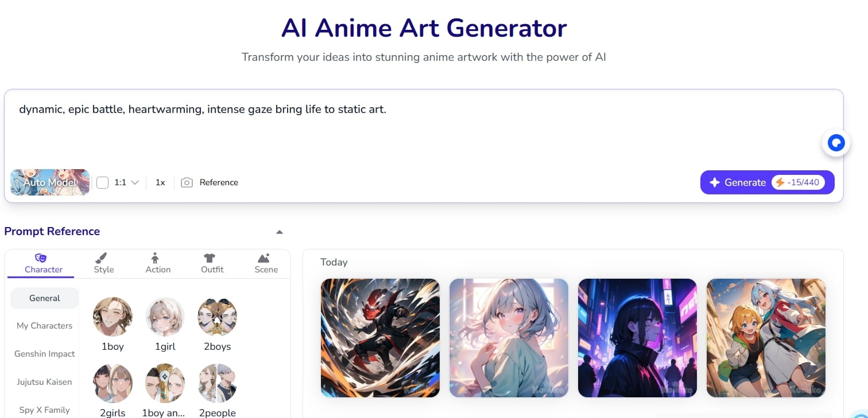Click the 1x image count button
The image size is (868, 418).
(160, 182)
